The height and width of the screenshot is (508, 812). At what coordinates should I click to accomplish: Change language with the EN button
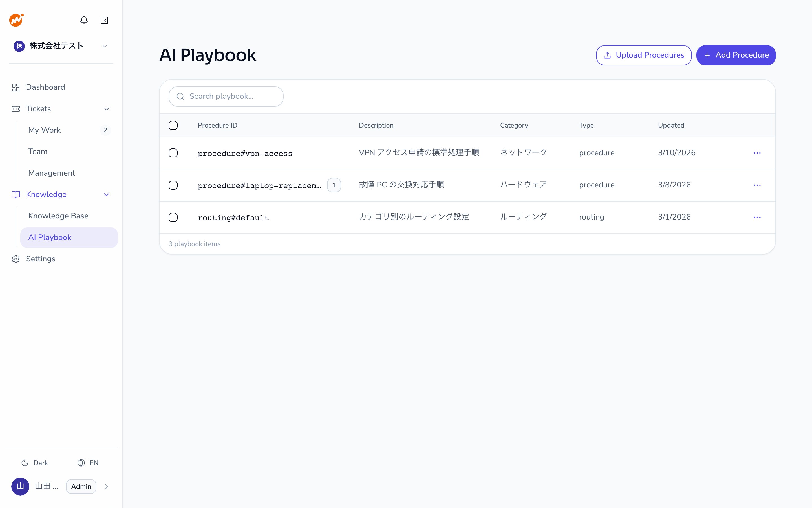tap(88, 463)
